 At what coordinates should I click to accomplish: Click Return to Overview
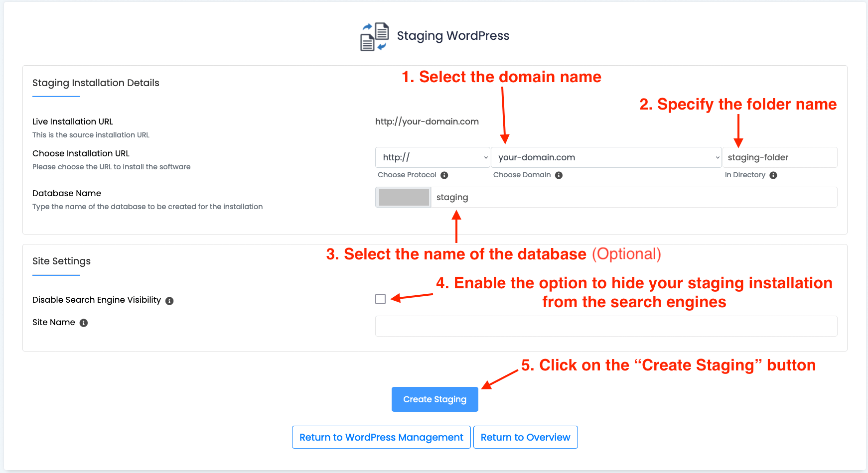[x=525, y=437]
